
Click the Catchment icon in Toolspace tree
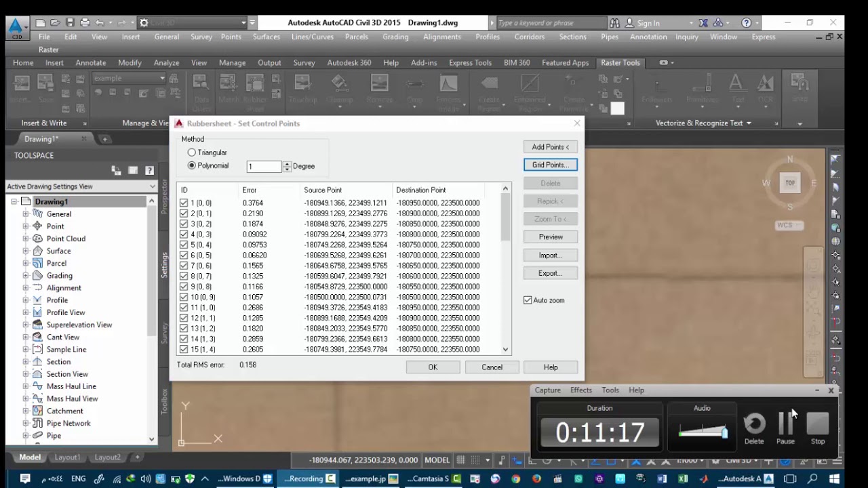pyautogui.click(x=37, y=411)
